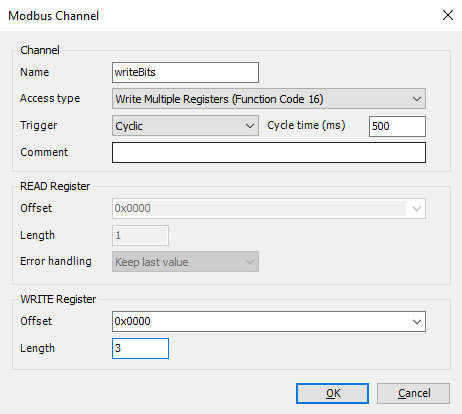Click the chevron arrow of Access type
Viewport: 462px width, 414px height.
[417, 99]
